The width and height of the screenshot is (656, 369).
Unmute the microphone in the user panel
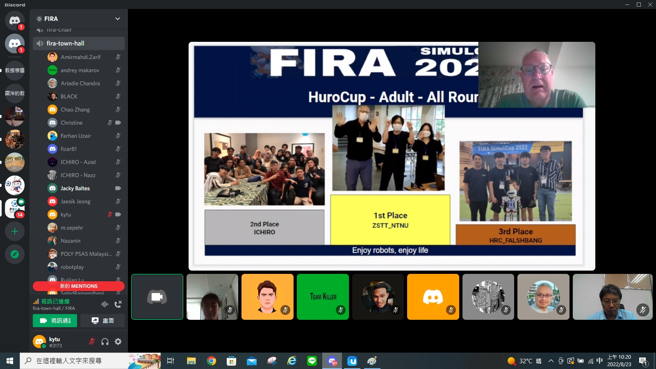tap(92, 341)
